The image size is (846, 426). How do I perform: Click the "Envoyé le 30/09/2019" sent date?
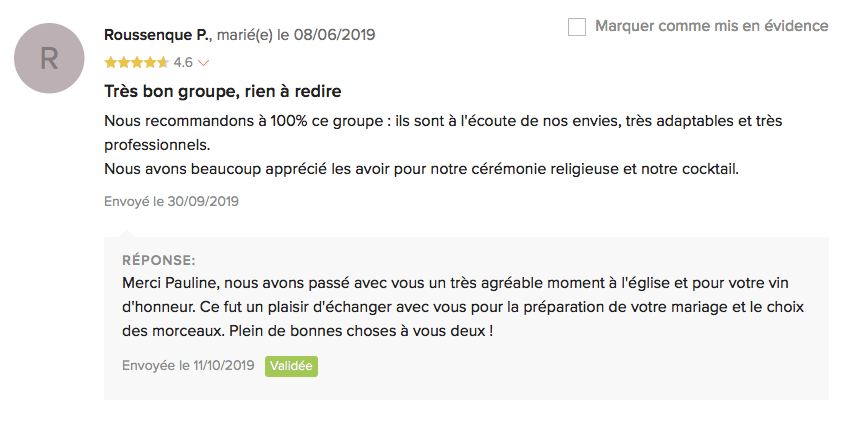point(171,201)
